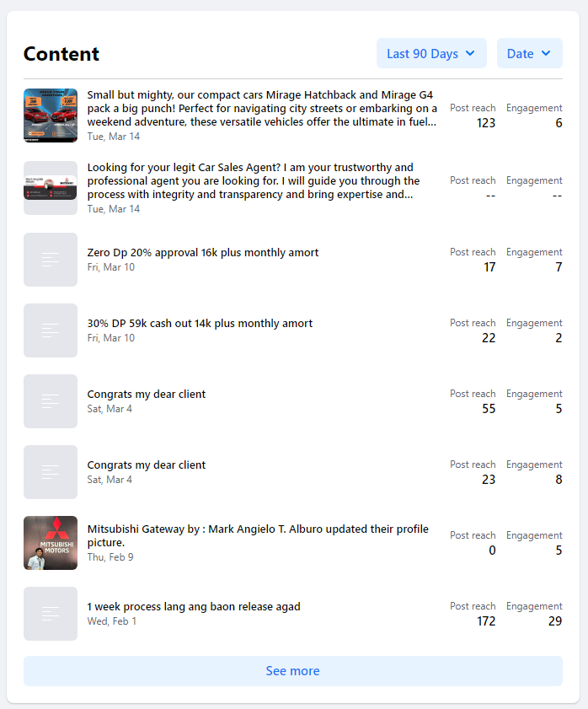Expand the Date sort dropdown

point(529,53)
